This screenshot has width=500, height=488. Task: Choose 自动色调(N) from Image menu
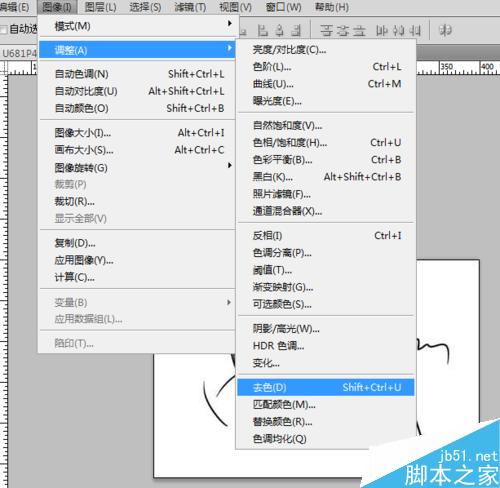137,74
